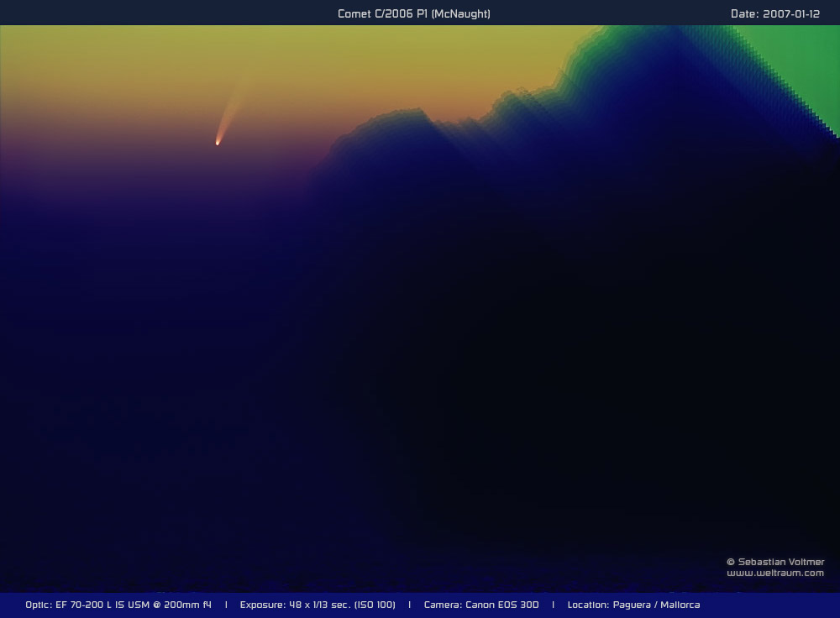Screen dimensions: 840x618
Task: Open the www.weltraum.com website link
Action: tap(775, 573)
